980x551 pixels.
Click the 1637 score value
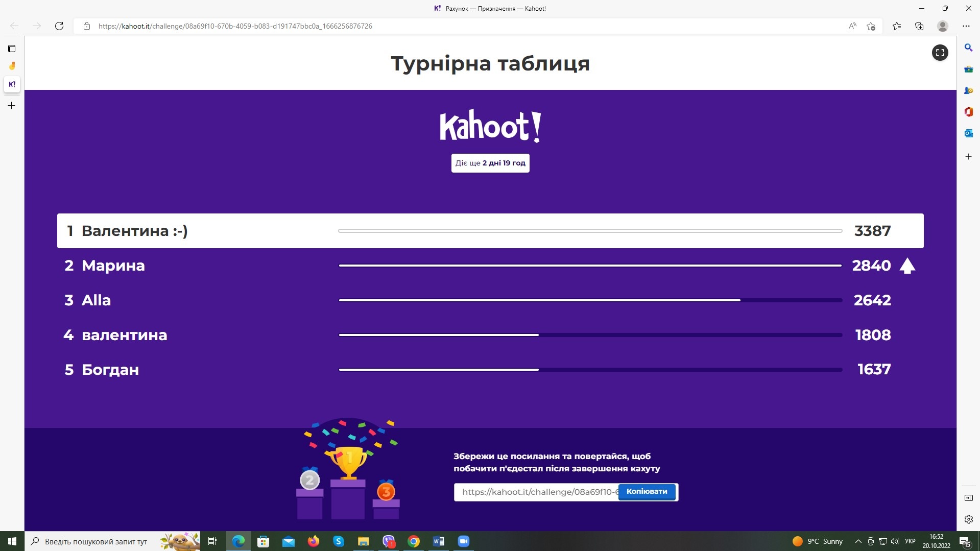(874, 370)
